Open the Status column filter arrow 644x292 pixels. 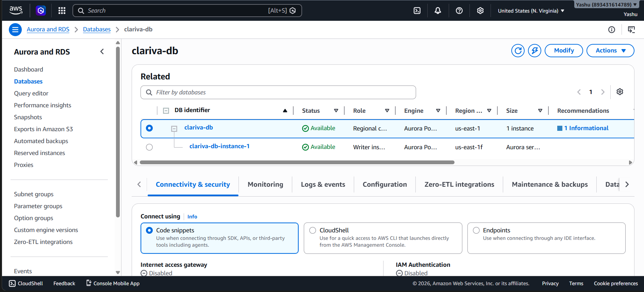click(336, 111)
